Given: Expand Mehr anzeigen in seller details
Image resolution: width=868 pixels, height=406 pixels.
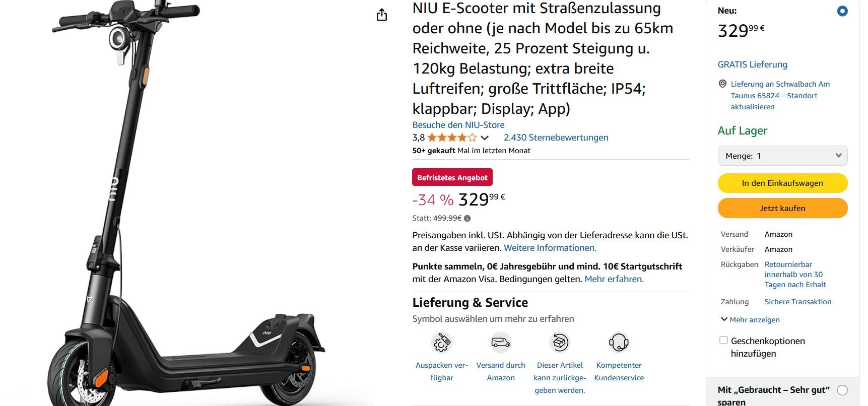Looking at the screenshot, I should pyautogui.click(x=750, y=320).
